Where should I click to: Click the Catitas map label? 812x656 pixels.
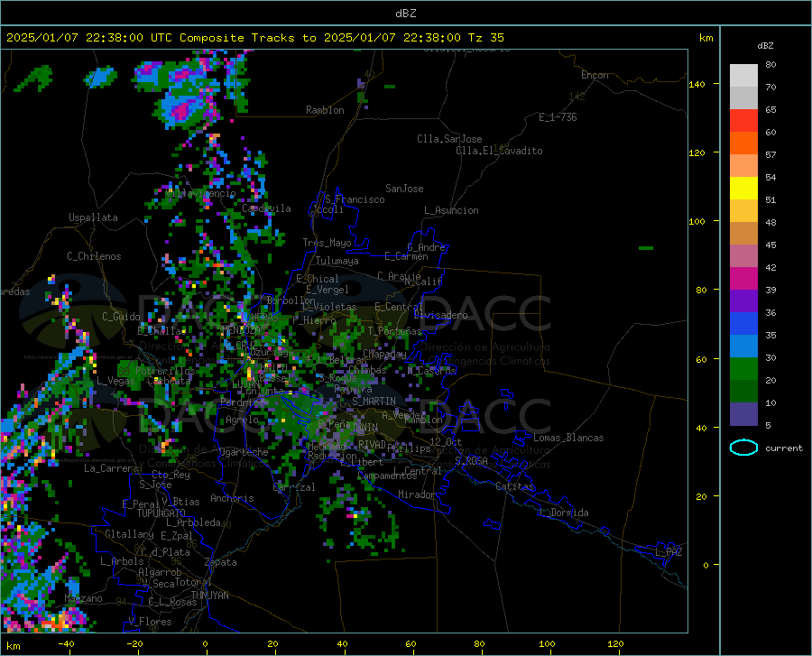point(514,486)
